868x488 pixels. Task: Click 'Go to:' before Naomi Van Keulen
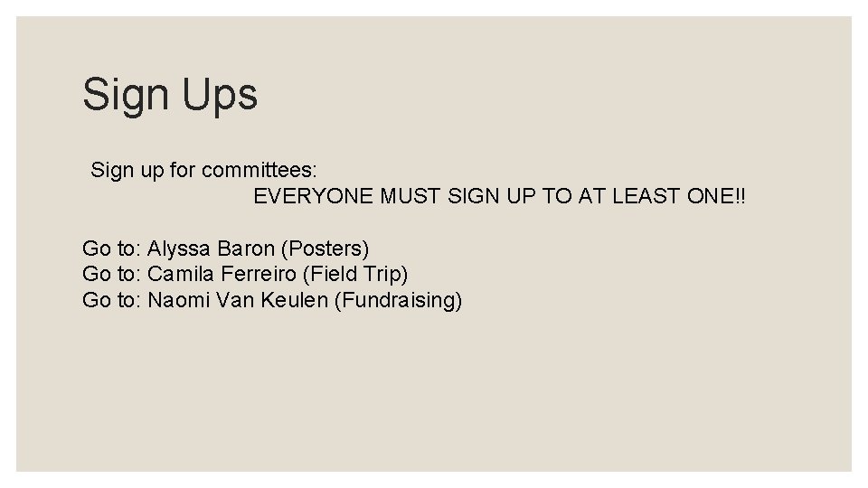[112, 300]
